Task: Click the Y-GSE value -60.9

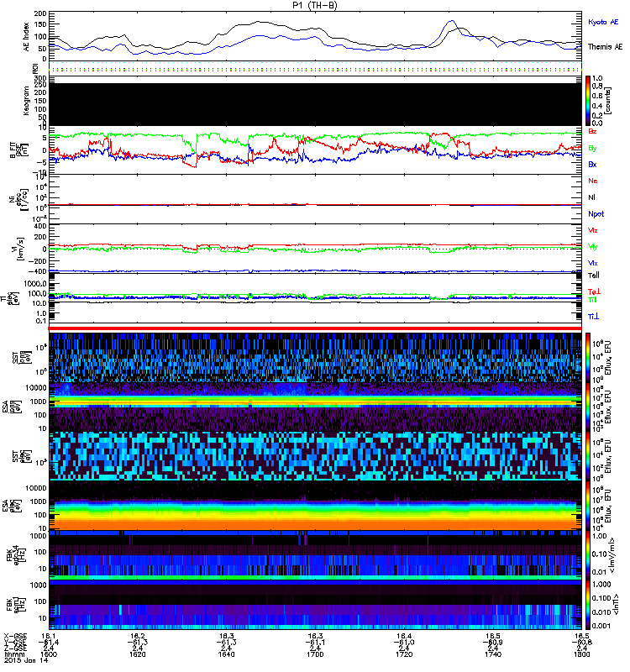Action: click(493, 642)
